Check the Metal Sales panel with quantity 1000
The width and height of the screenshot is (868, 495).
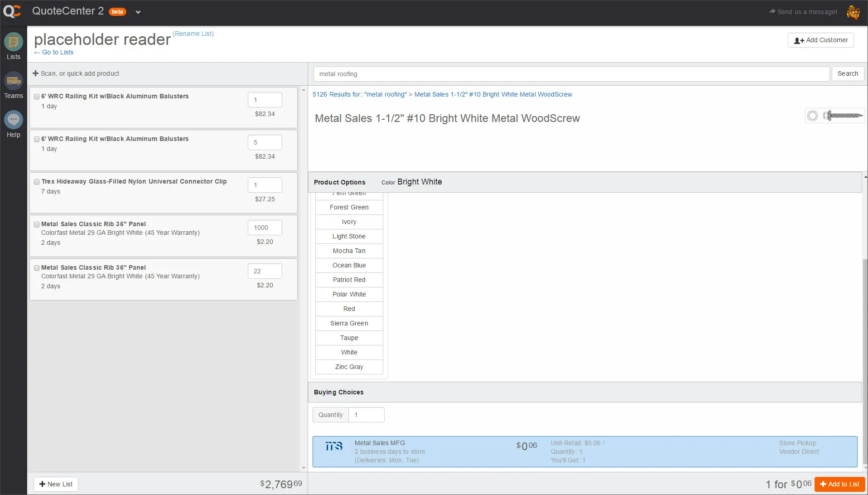(x=37, y=224)
